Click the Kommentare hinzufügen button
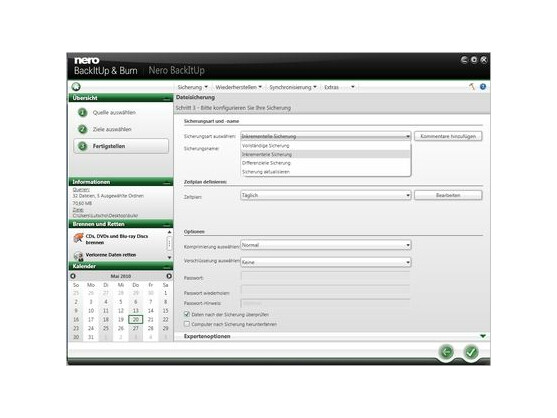557x418 pixels. pos(448,136)
